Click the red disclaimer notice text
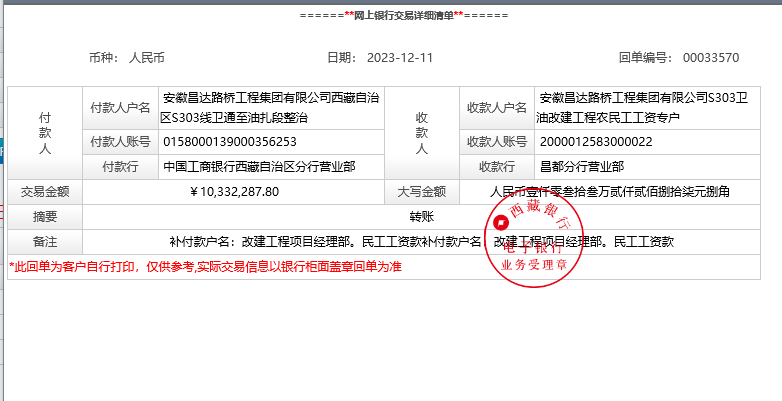This screenshot has width=782, height=401. (205, 267)
